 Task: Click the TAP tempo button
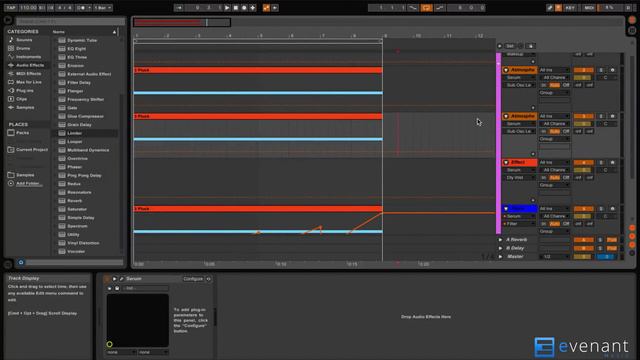[11, 8]
